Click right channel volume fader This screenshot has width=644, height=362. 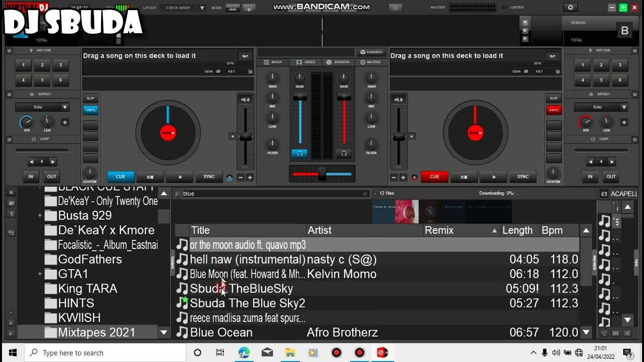click(x=344, y=97)
